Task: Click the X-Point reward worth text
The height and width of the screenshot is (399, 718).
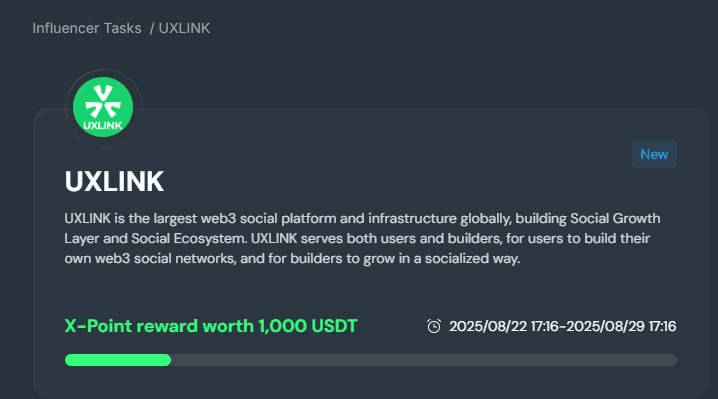Action: tap(159, 326)
